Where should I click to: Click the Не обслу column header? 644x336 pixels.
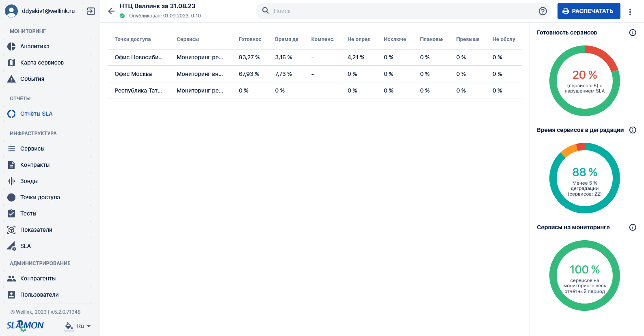click(x=504, y=39)
